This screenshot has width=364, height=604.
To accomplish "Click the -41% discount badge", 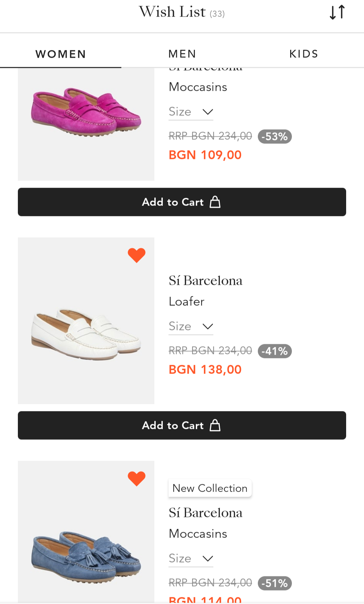I will [275, 351].
